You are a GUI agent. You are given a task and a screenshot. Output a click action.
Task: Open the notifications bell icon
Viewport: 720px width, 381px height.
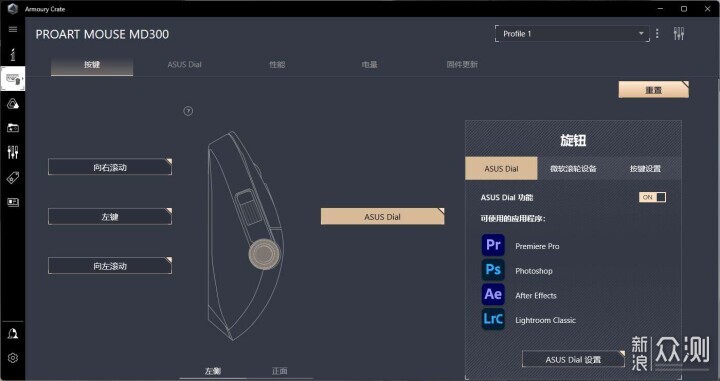pyautogui.click(x=13, y=334)
